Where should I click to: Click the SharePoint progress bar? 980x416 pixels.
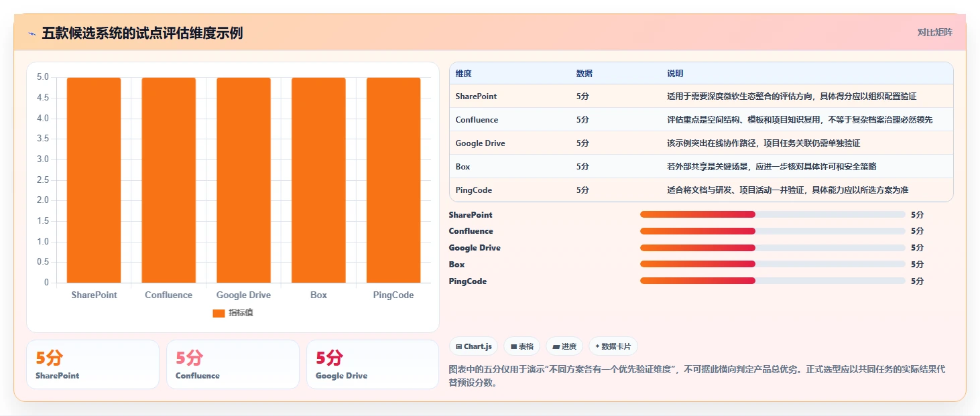click(773, 214)
